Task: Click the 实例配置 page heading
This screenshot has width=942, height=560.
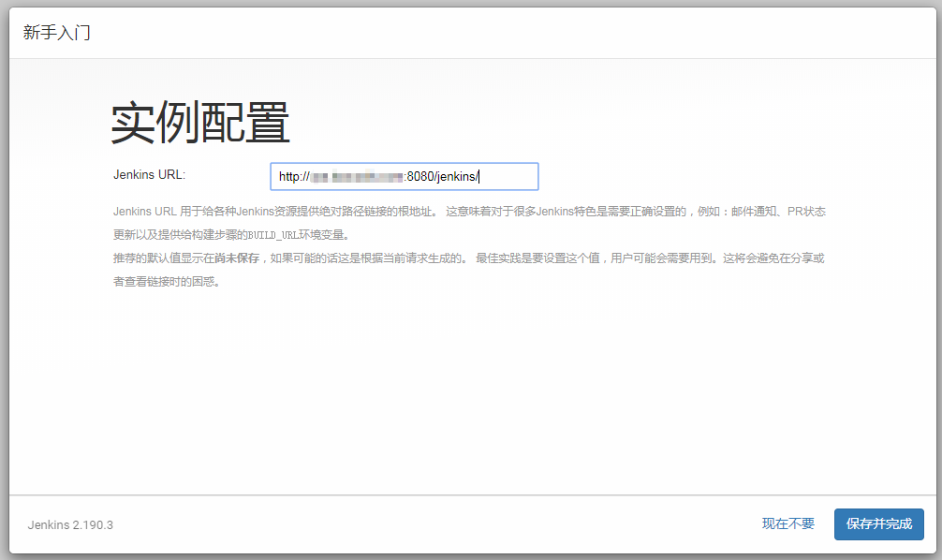Action: (x=200, y=124)
